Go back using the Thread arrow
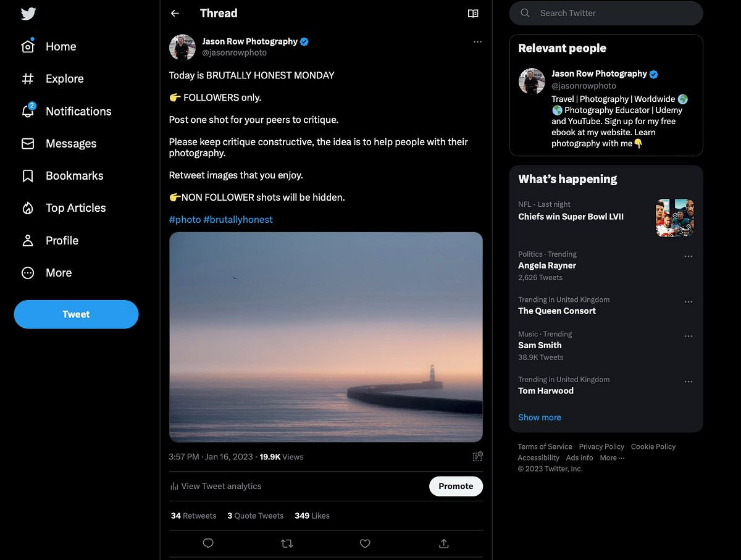The image size is (741, 560). 175,13
